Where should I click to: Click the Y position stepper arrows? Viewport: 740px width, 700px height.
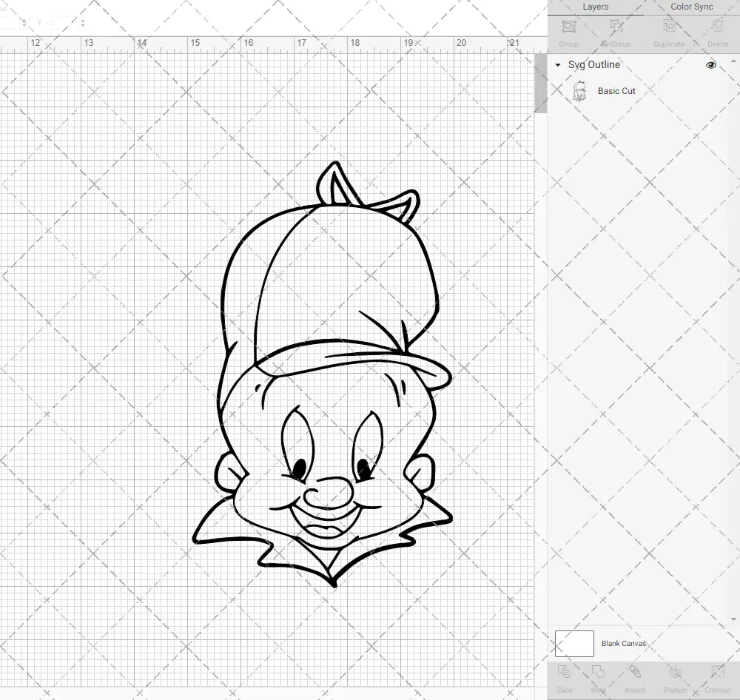point(83,22)
